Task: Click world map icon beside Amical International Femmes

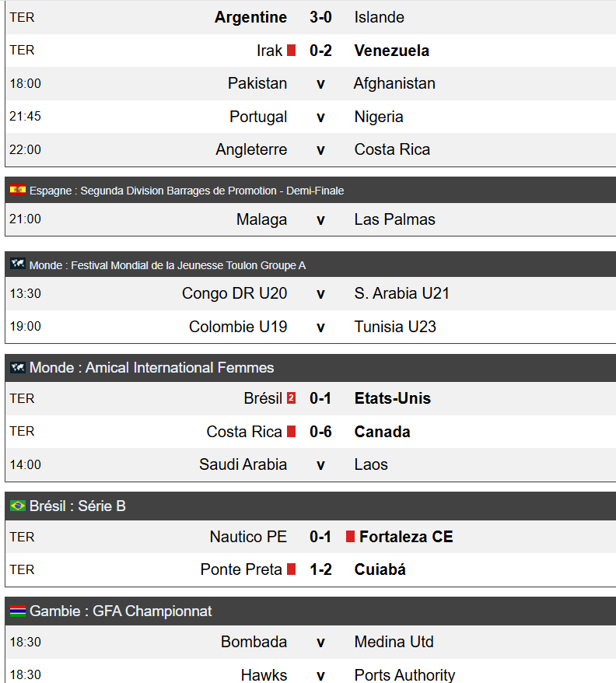Action: [18, 367]
